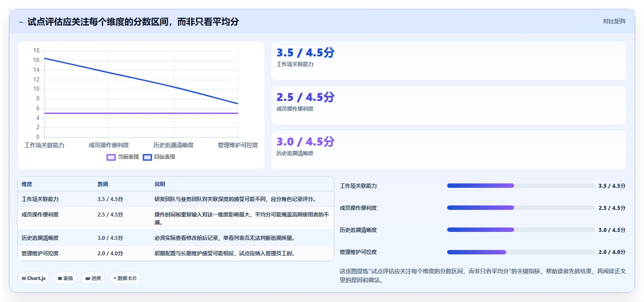The image size is (644, 302).
Task: Click the 成员操作便利度 progress bar
Action: pos(521,208)
